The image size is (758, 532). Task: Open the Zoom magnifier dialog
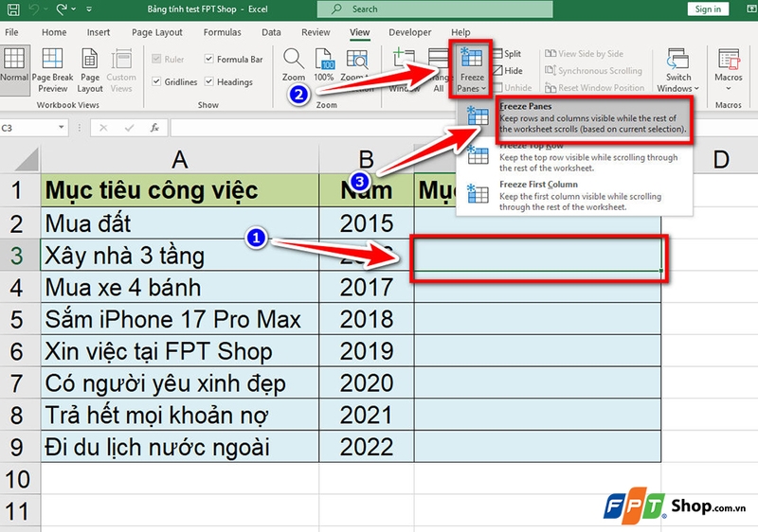pyautogui.click(x=294, y=64)
